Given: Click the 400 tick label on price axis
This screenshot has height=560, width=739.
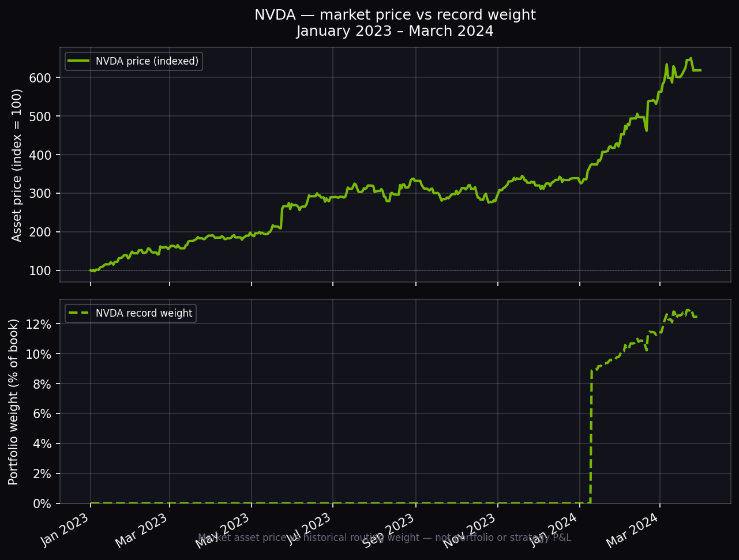Looking at the screenshot, I should (41, 155).
